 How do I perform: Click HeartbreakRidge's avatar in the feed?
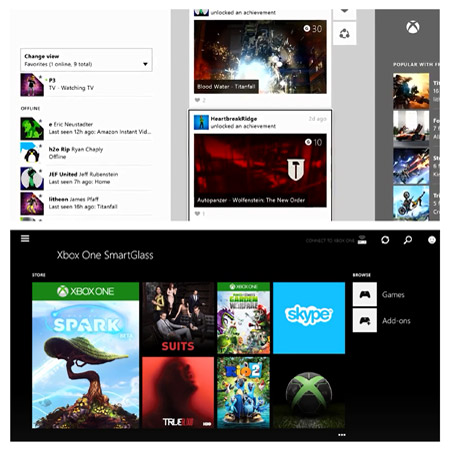point(201,122)
